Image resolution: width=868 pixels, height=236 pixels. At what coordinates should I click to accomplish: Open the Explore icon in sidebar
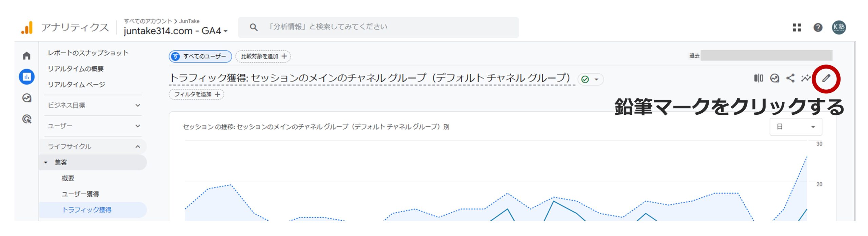click(27, 98)
